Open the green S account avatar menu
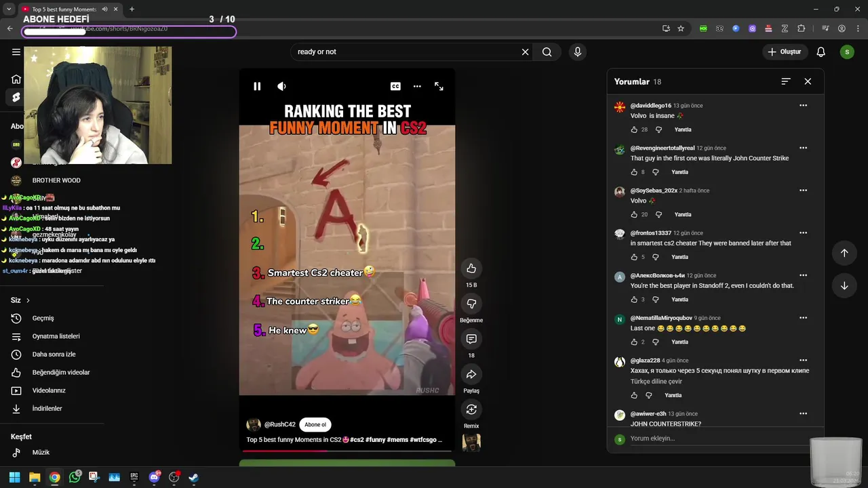The width and height of the screenshot is (868, 488). tap(847, 52)
